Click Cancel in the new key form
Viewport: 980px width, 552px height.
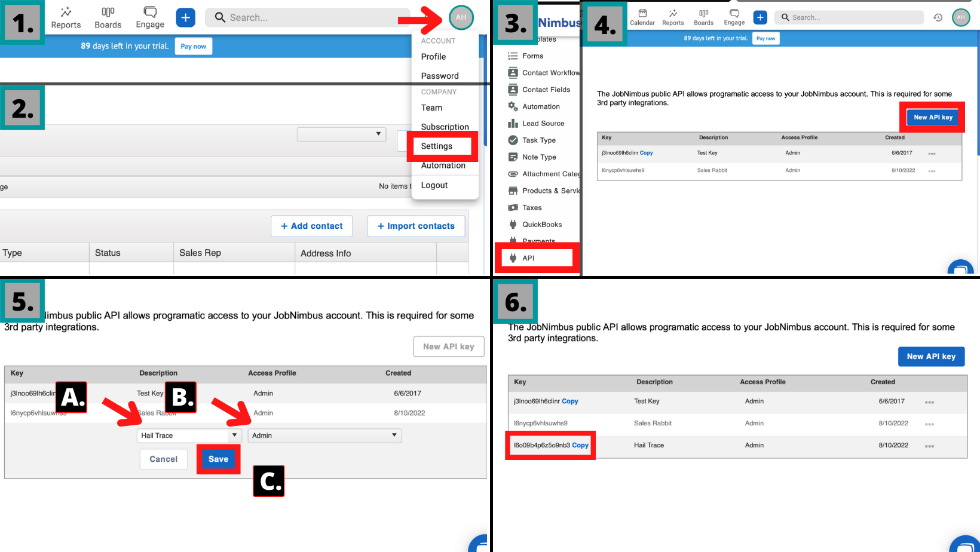[164, 459]
